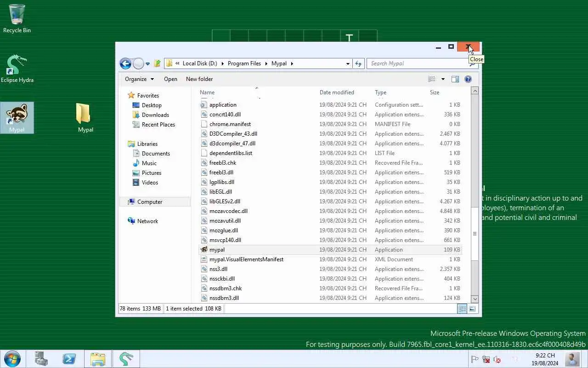Select the dependentlibs.list file
The width and height of the screenshot is (588, 368).
coord(330,153)
